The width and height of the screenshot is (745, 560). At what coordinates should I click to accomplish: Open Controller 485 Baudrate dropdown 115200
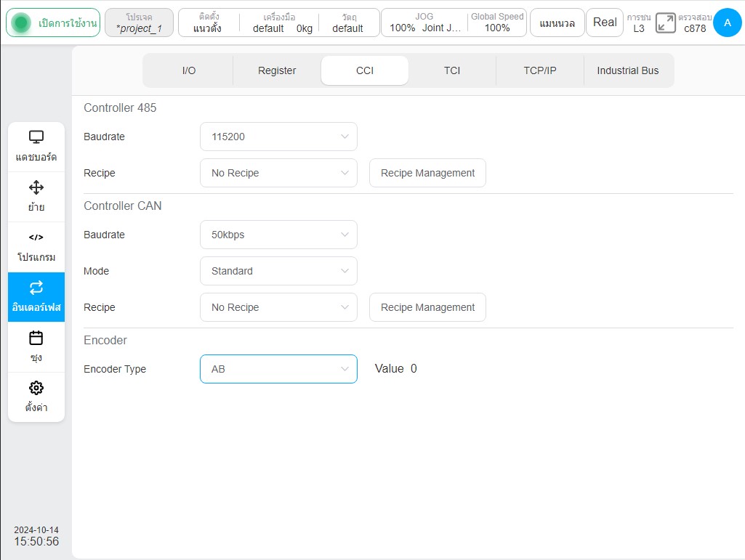coord(278,137)
